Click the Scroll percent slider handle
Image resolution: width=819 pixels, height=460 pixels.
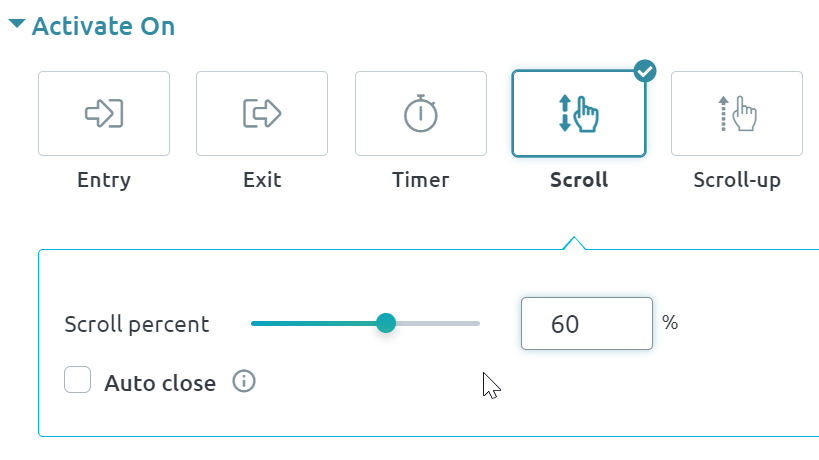[386, 323]
